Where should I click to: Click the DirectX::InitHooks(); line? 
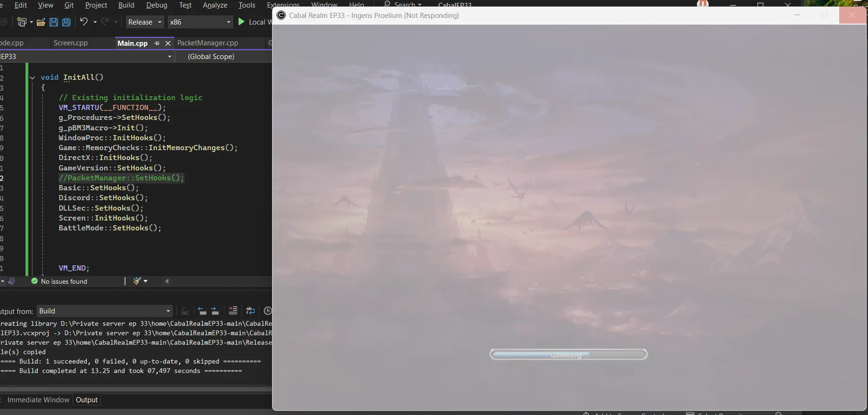105,158
